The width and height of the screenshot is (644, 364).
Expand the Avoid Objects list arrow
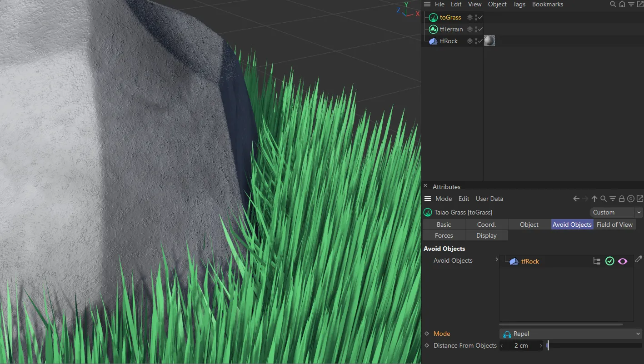[x=497, y=259]
